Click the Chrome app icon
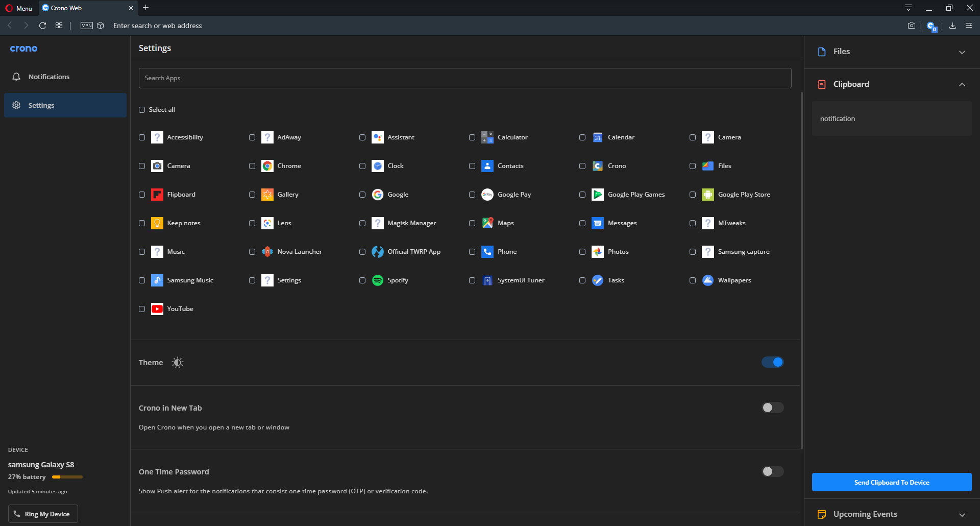The height and width of the screenshot is (526, 980). click(x=267, y=166)
